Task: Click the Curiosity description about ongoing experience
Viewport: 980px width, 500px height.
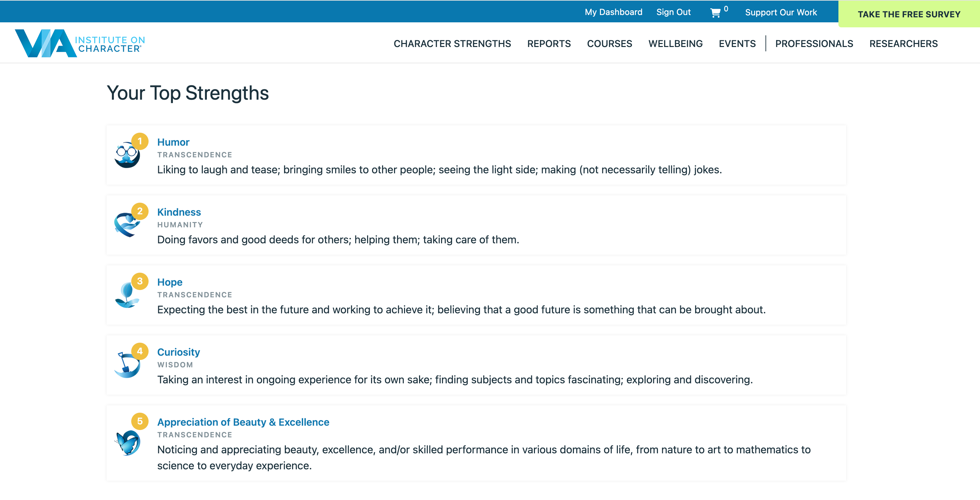Action: tap(455, 380)
